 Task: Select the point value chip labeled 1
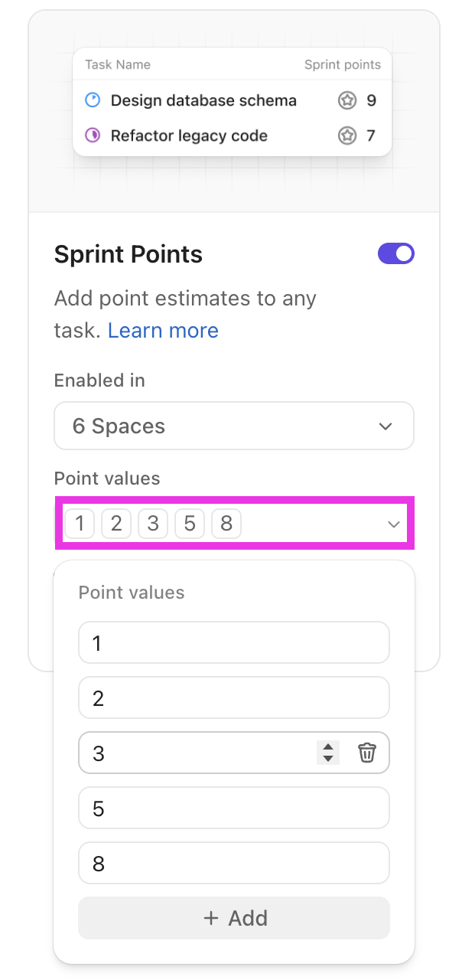pyautogui.click(x=80, y=524)
